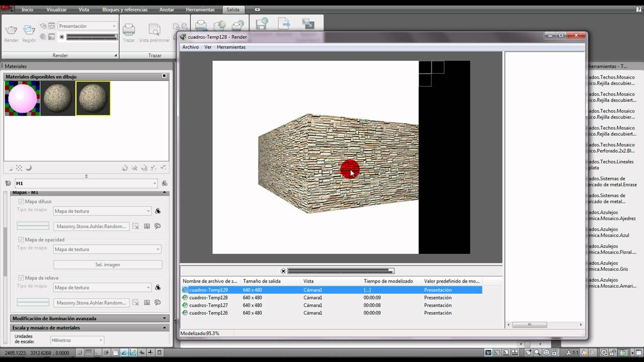Viewport: 644px width, 362px height.
Task: Click the grid display status bar icon
Action: [88, 352]
